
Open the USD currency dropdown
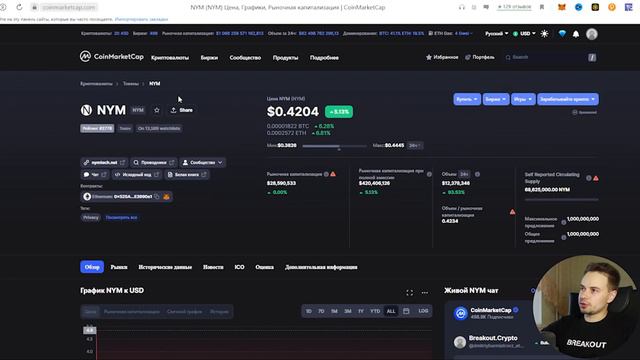524,33
